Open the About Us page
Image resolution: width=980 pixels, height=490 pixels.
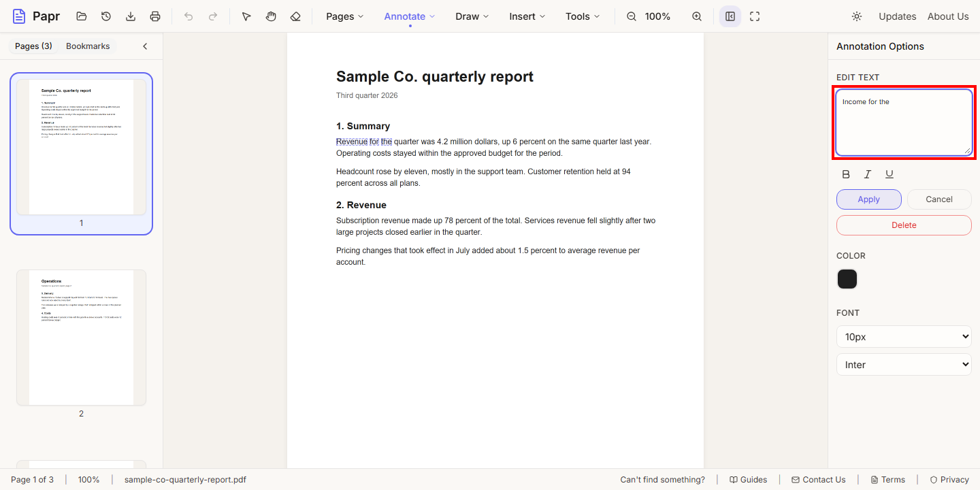(x=948, y=16)
